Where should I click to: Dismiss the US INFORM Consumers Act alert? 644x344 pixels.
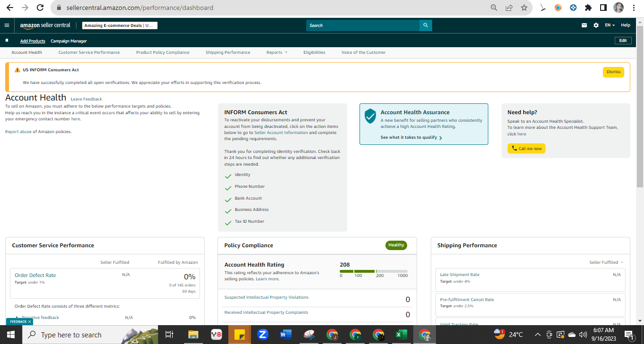pos(613,72)
